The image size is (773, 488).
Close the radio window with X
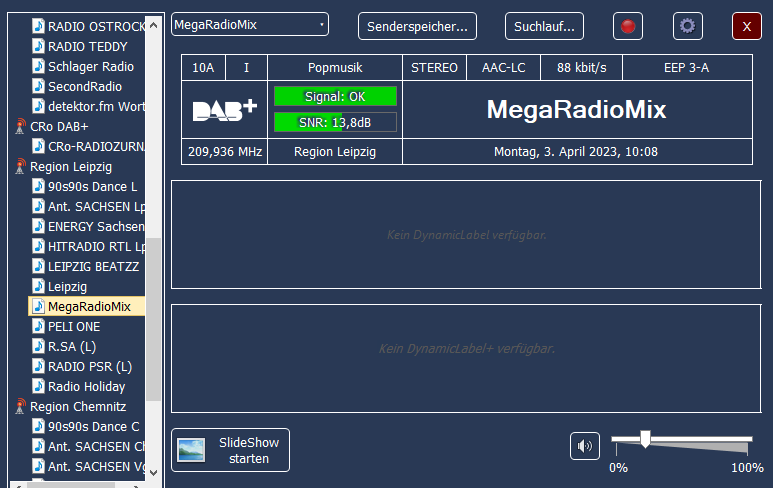(x=746, y=27)
